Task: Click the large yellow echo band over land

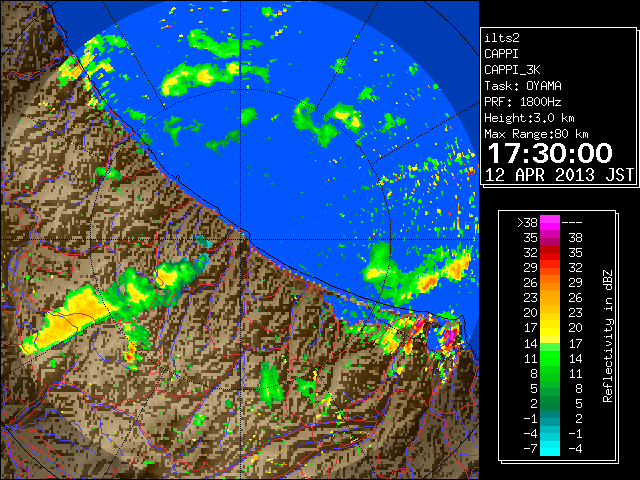Action: [67, 318]
